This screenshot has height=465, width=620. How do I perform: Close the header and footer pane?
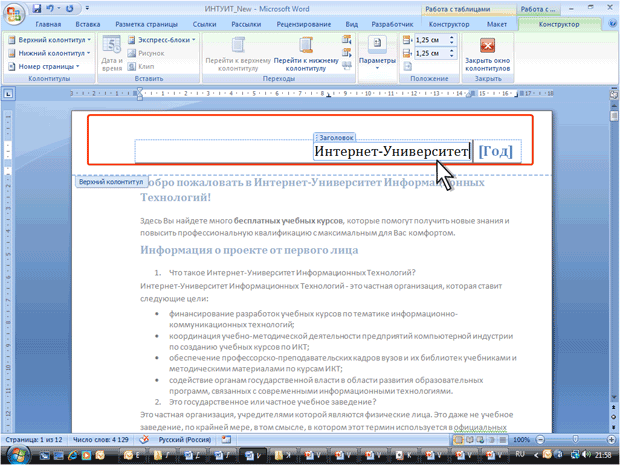tap(488, 54)
